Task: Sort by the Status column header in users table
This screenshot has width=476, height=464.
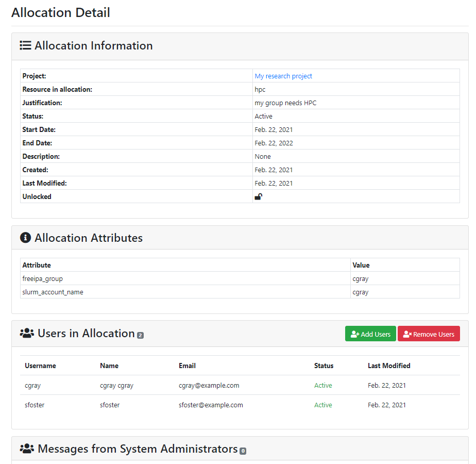Action: pos(324,366)
